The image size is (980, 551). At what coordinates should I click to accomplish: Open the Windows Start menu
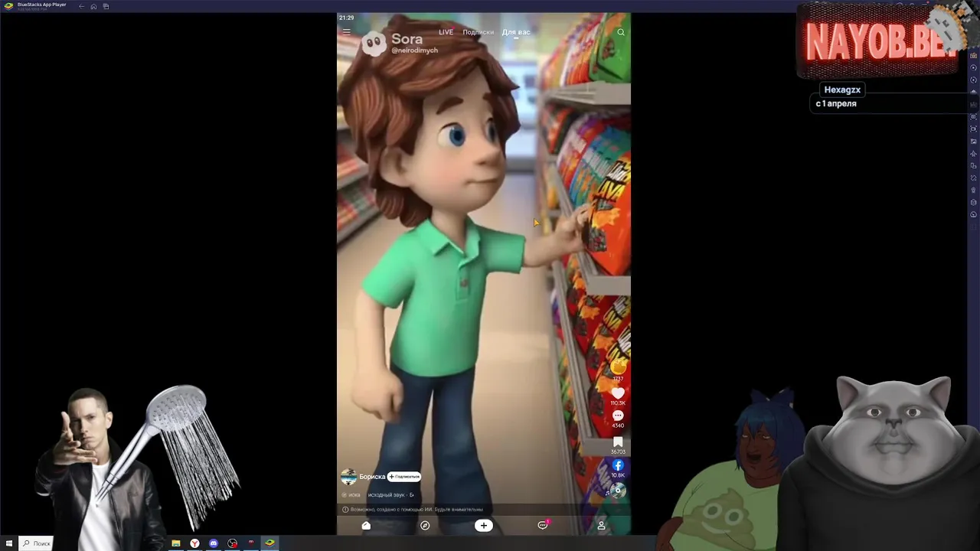tap(8, 543)
